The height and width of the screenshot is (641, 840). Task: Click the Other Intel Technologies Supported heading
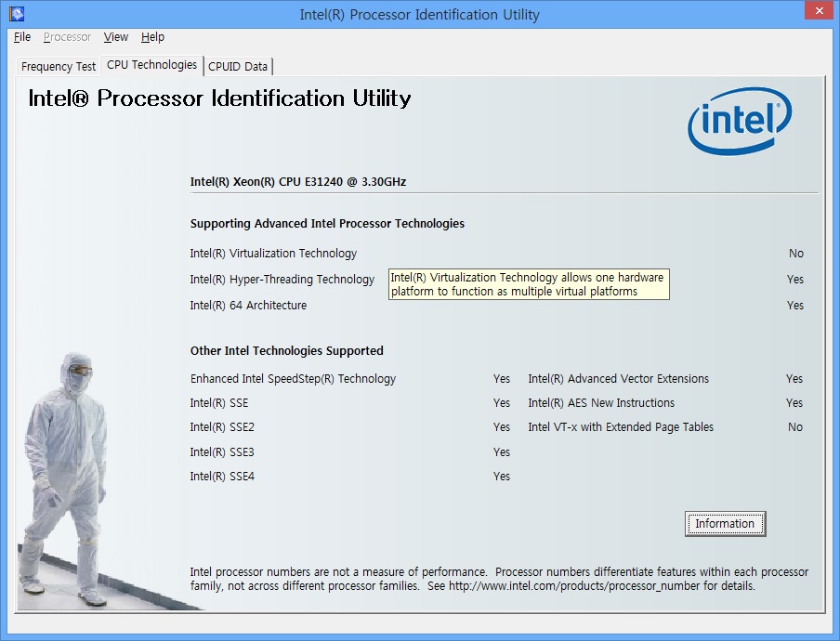pos(286,351)
